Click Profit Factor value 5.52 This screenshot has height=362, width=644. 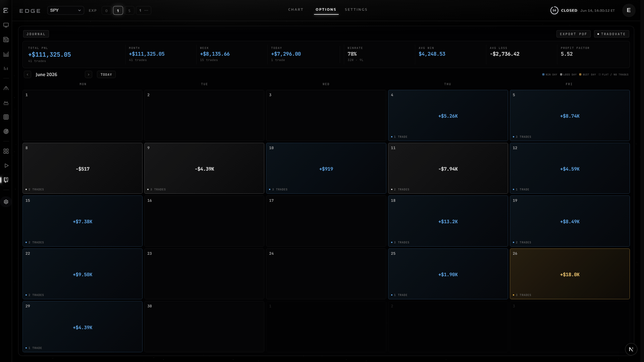567,54
